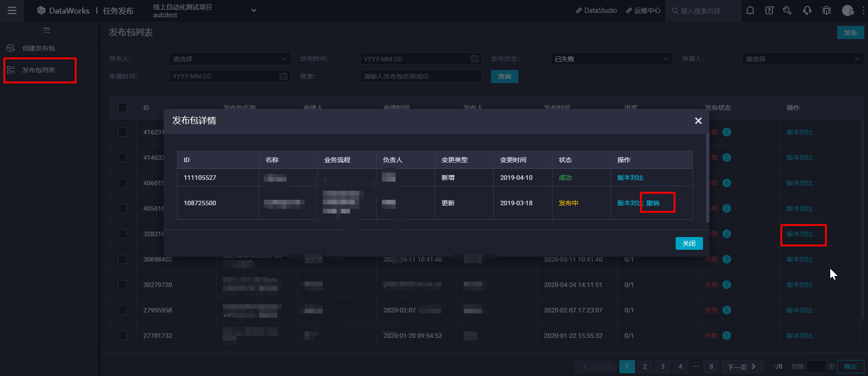Open 版本对比 for row 328218
Viewport: 868px width, 376px height.
tap(800, 234)
